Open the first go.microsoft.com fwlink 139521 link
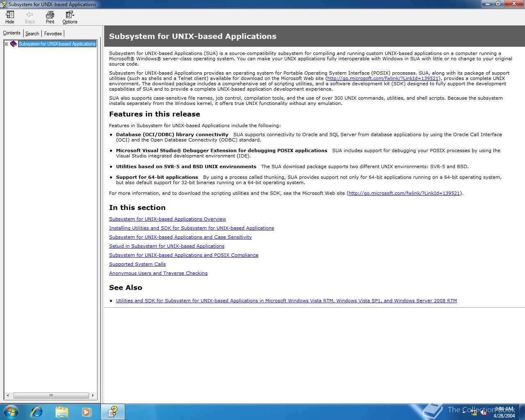This screenshot has height=420, width=525. pyautogui.click(x=383, y=78)
